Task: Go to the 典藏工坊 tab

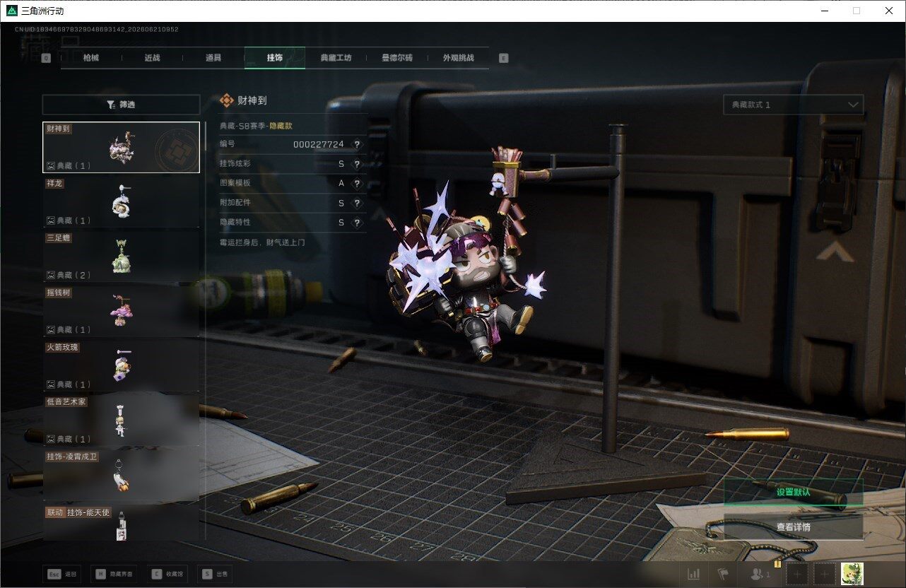Action: tap(336, 58)
